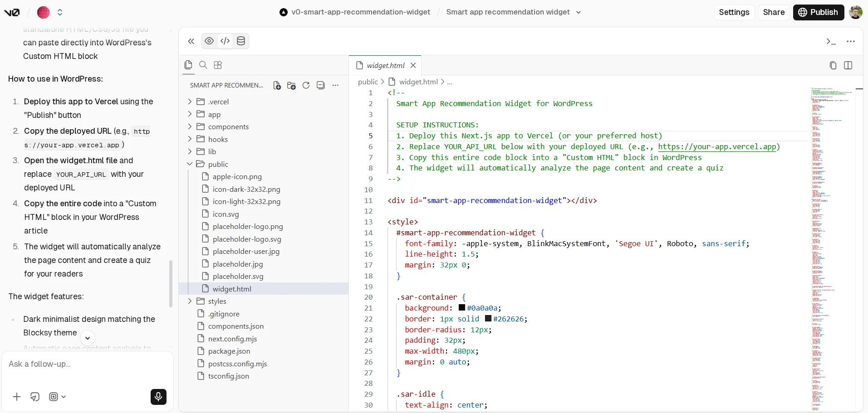Switch to preview mode with eye icon
This screenshot has width=868, height=413.
pyautogui.click(x=209, y=41)
